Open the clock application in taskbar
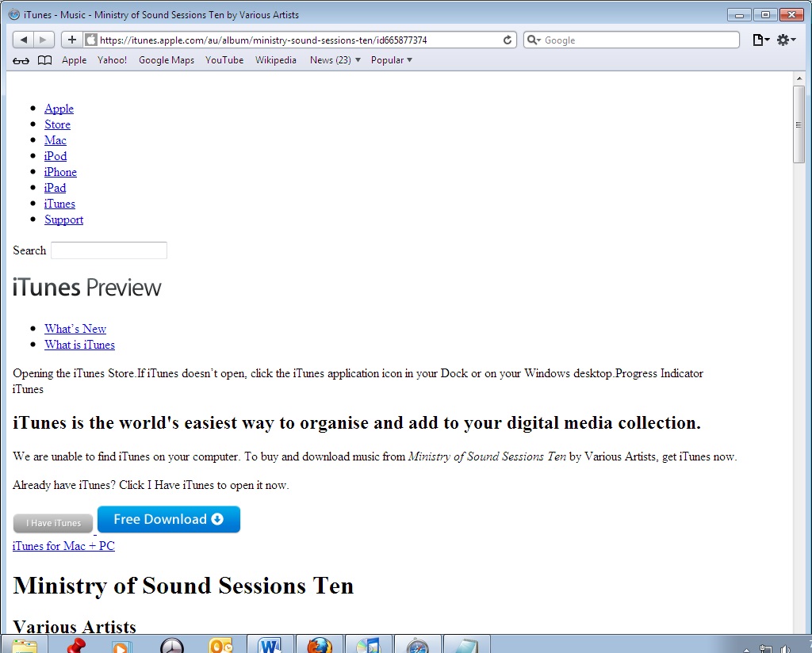The width and height of the screenshot is (812, 653). [x=171, y=646]
